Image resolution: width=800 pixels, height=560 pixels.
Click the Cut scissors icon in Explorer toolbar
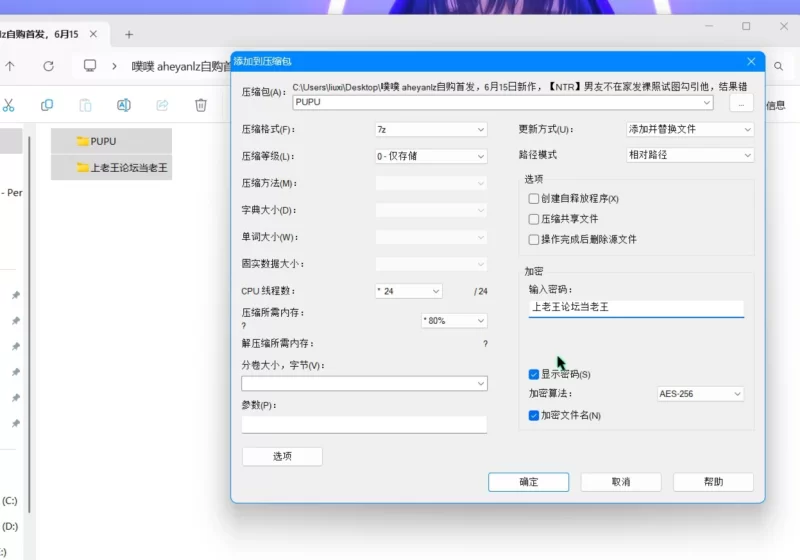pyautogui.click(x=8, y=105)
